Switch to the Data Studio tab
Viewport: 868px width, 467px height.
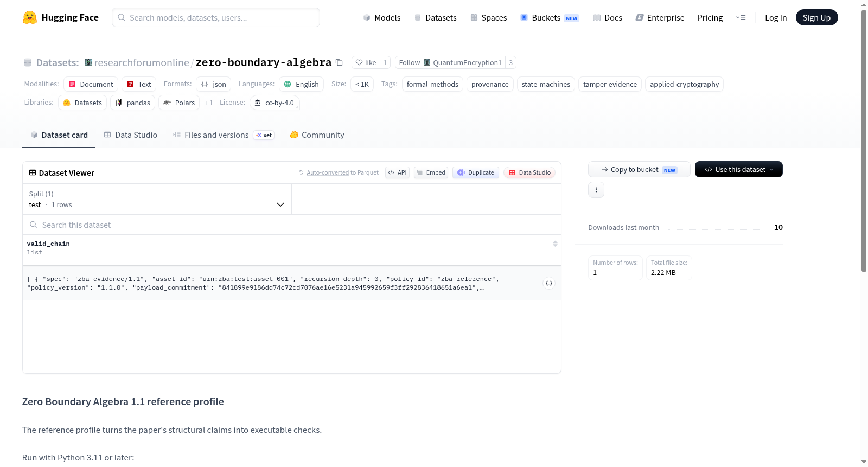tap(131, 135)
